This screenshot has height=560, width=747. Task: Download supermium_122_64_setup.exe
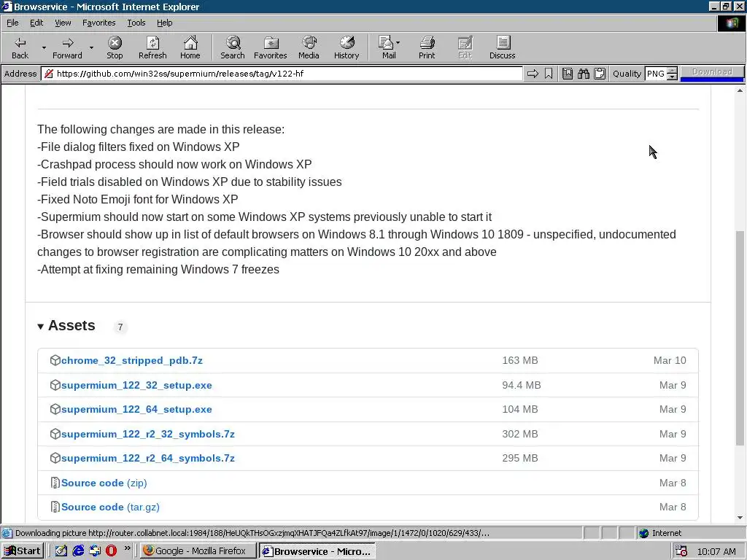pyautogui.click(x=136, y=410)
